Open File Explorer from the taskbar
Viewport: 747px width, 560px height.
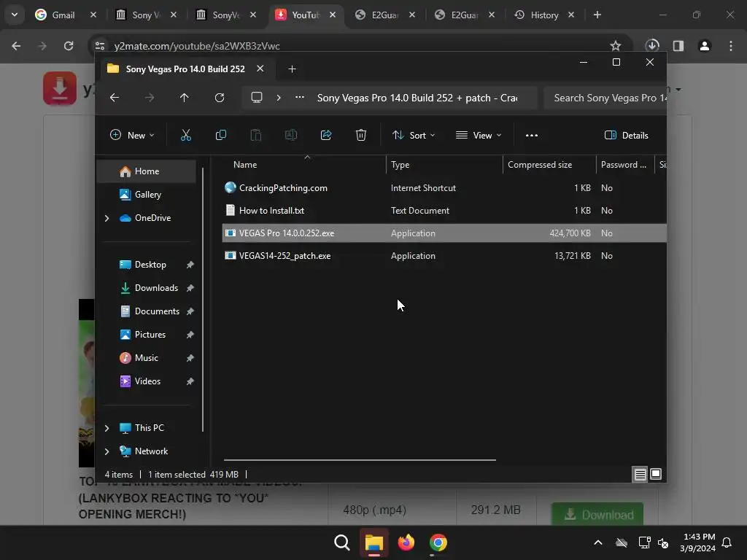click(374, 542)
